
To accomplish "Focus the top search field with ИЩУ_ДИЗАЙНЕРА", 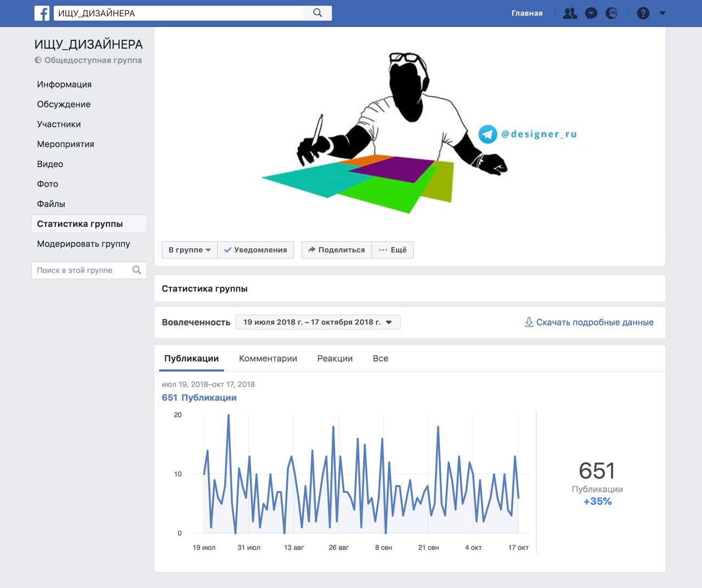I will (x=179, y=13).
